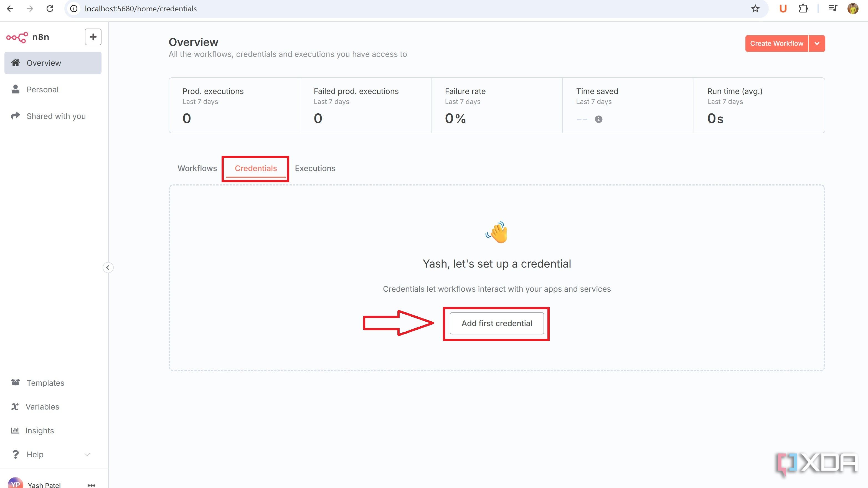Viewport: 868px width, 488px height.
Task: Open Templates link in sidebar
Action: [45, 383]
